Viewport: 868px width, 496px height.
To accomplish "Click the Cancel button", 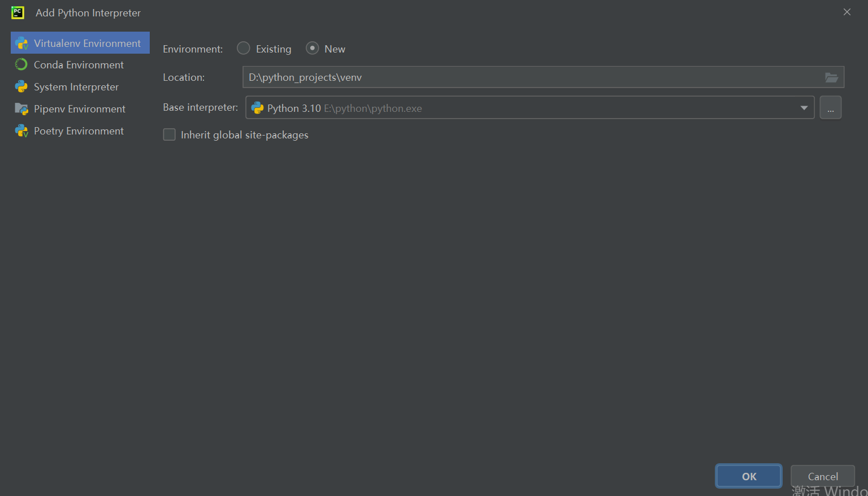I will click(x=823, y=476).
